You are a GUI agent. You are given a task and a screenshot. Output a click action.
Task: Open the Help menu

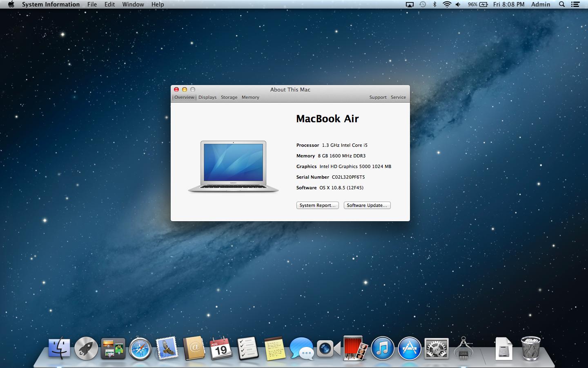(x=158, y=4)
